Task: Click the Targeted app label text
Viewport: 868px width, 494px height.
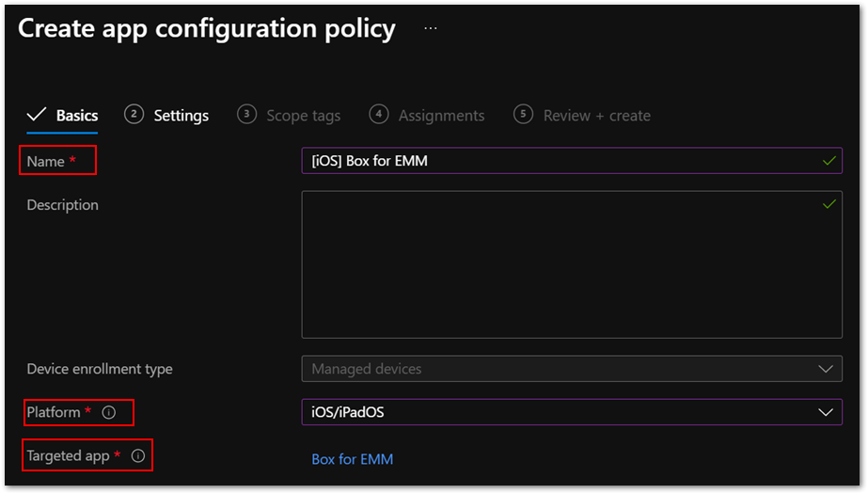Action: click(68, 455)
